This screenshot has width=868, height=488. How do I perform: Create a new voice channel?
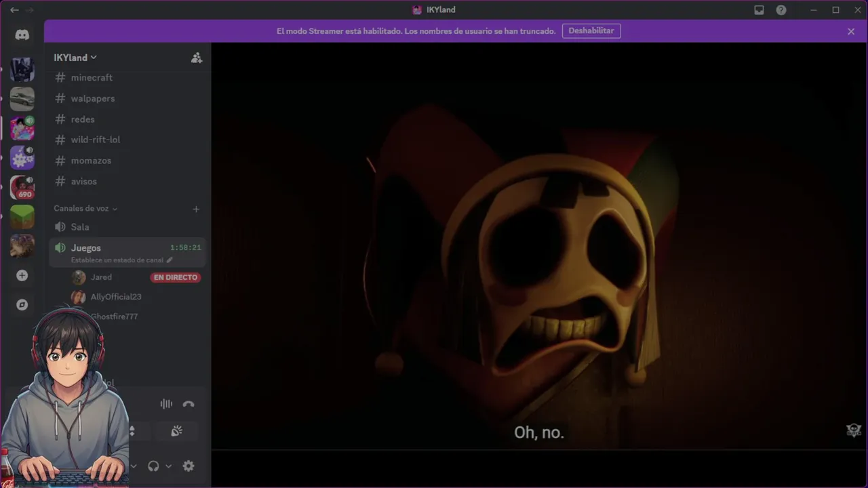pos(196,209)
